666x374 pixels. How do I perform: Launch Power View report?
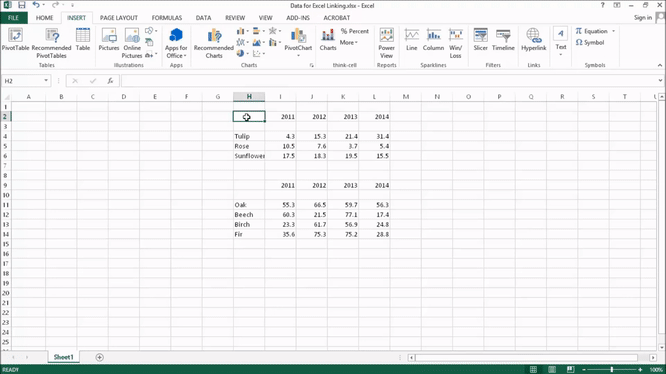coord(387,43)
